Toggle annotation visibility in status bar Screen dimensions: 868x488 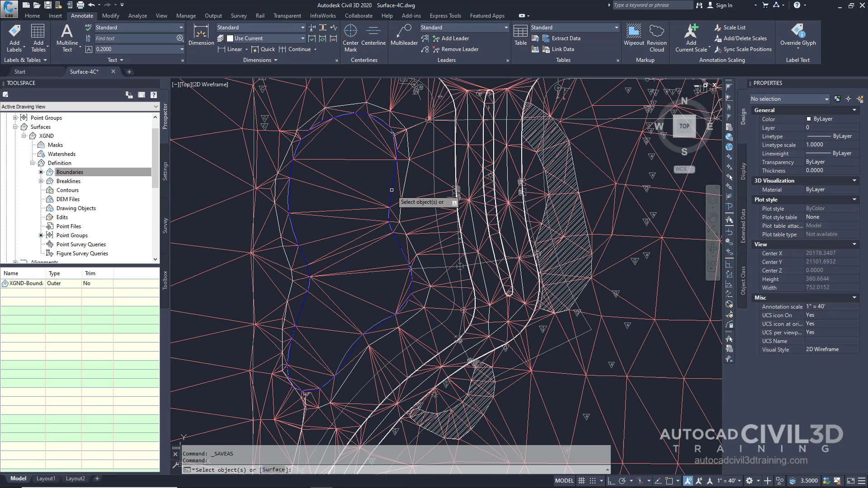[x=688, y=481]
